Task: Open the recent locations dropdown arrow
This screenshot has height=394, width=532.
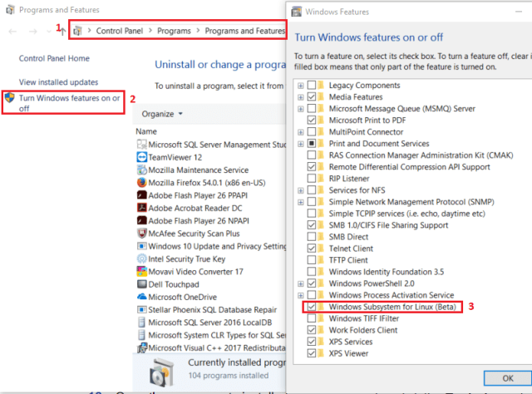Action: click(49, 32)
